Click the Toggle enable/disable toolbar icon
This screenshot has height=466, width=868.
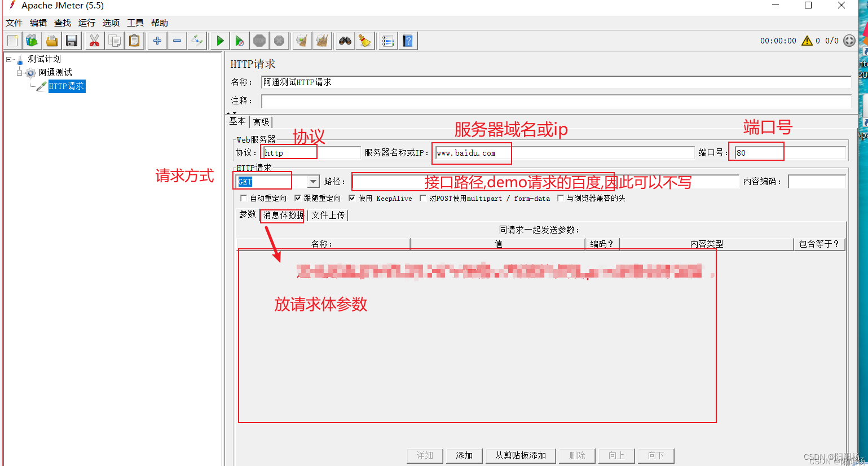[x=197, y=41]
